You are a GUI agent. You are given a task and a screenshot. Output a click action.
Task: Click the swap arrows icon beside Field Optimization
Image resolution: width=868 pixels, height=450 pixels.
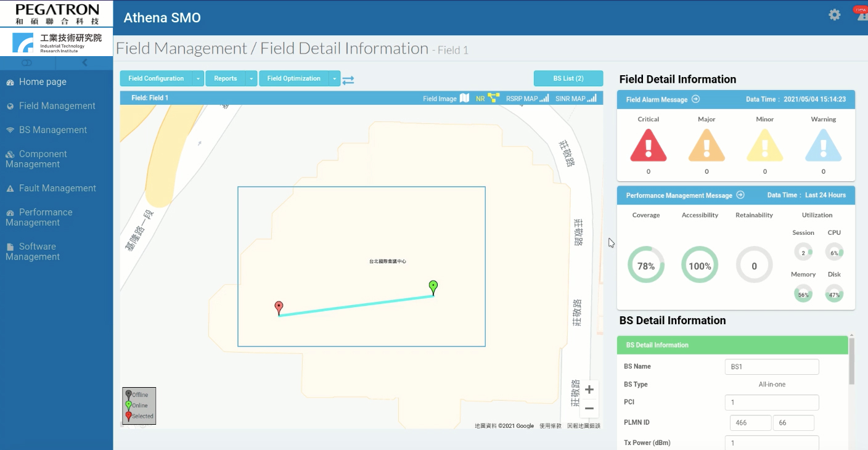(348, 80)
